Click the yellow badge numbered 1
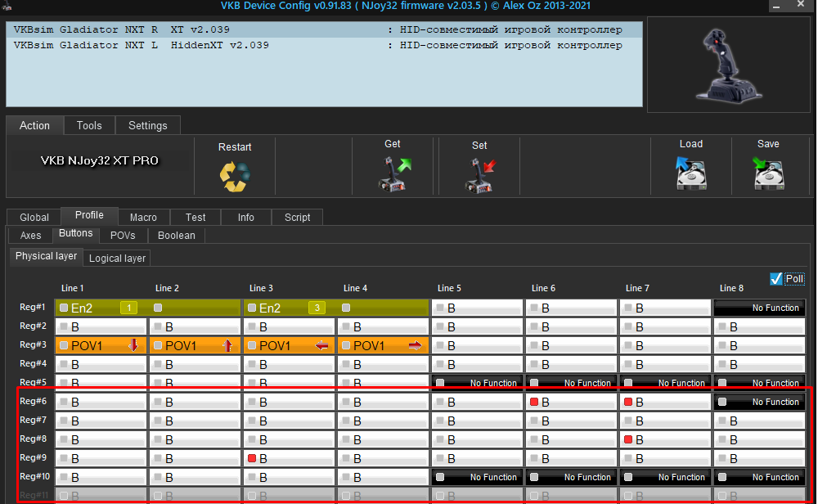 click(129, 308)
